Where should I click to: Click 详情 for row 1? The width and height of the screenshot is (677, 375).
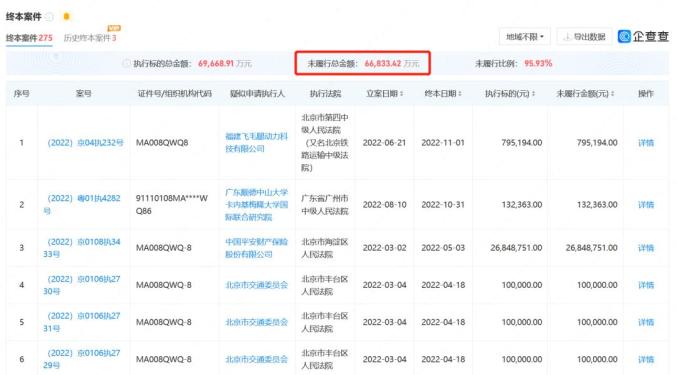pyautogui.click(x=646, y=142)
